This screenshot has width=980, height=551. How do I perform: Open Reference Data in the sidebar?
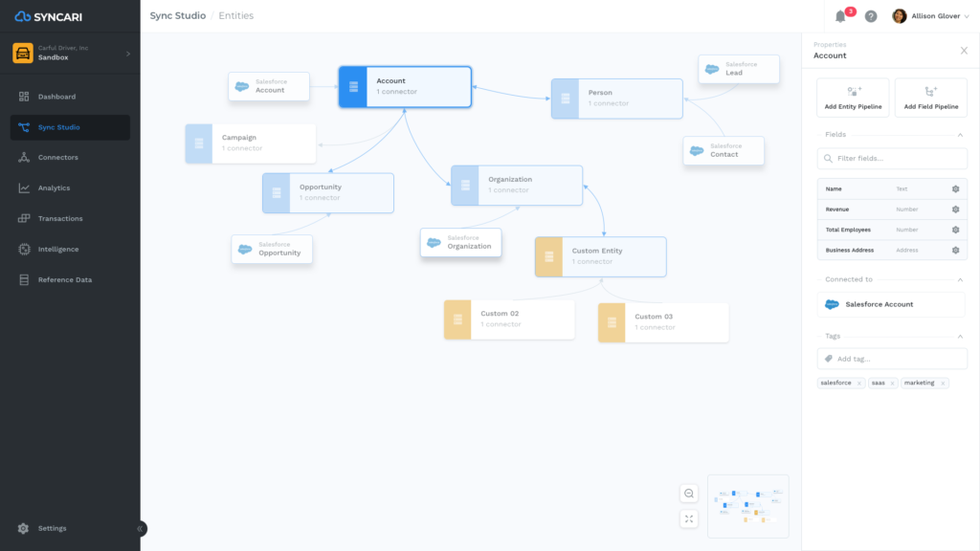tap(70, 280)
